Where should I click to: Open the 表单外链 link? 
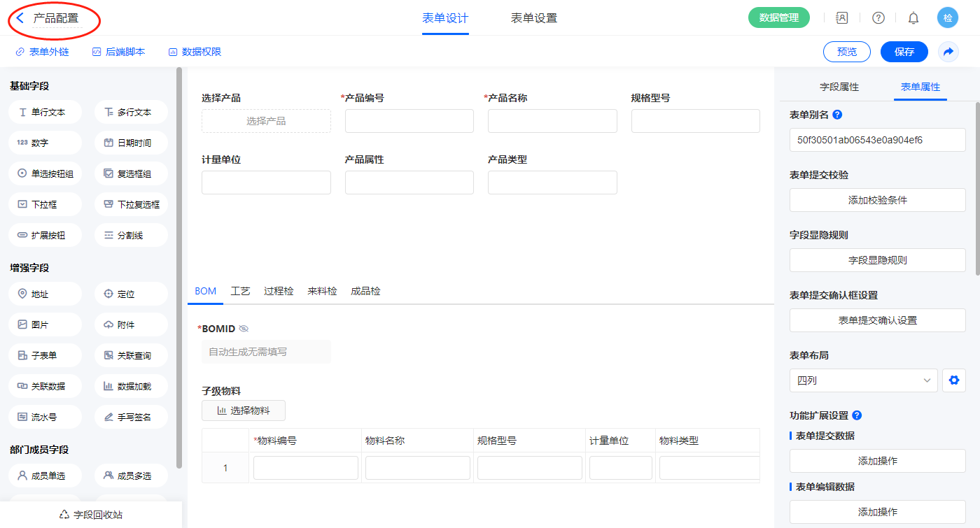point(42,52)
